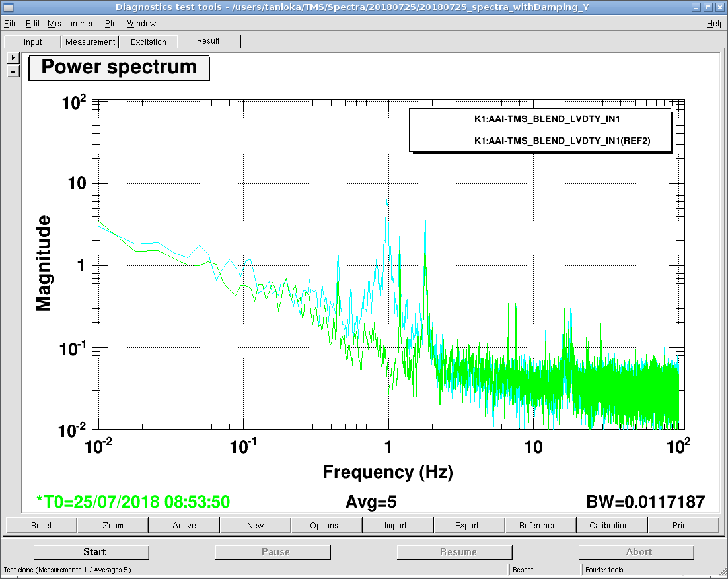Click the Reset button below the plot
The width and height of the screenshot is (728, 579).
tap(42, 526)
